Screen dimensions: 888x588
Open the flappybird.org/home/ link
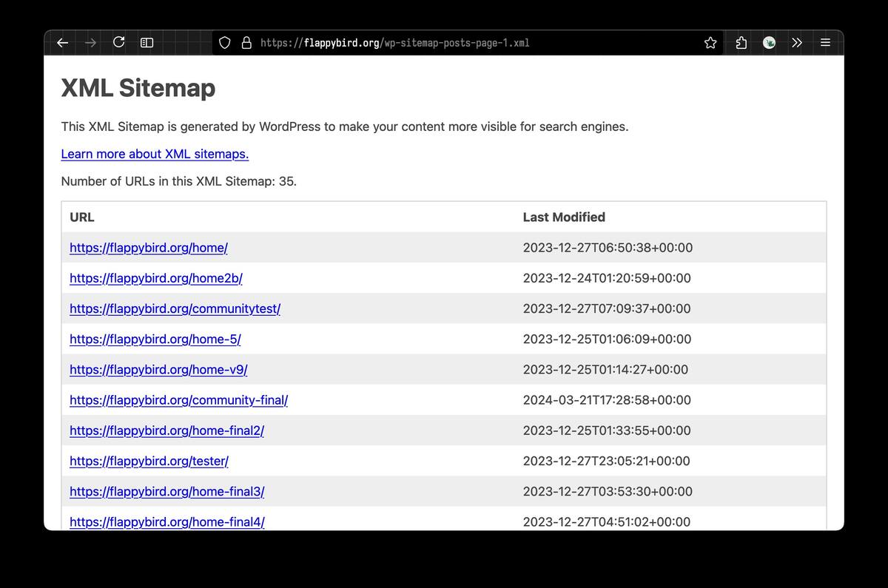click(149, 248)
